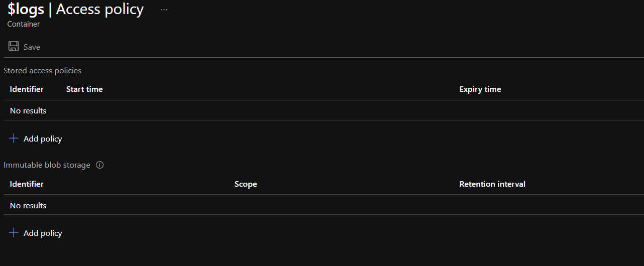Select the Start time column header
The height and width of the screenshot is (266, 644).
[x=84, y=89]
